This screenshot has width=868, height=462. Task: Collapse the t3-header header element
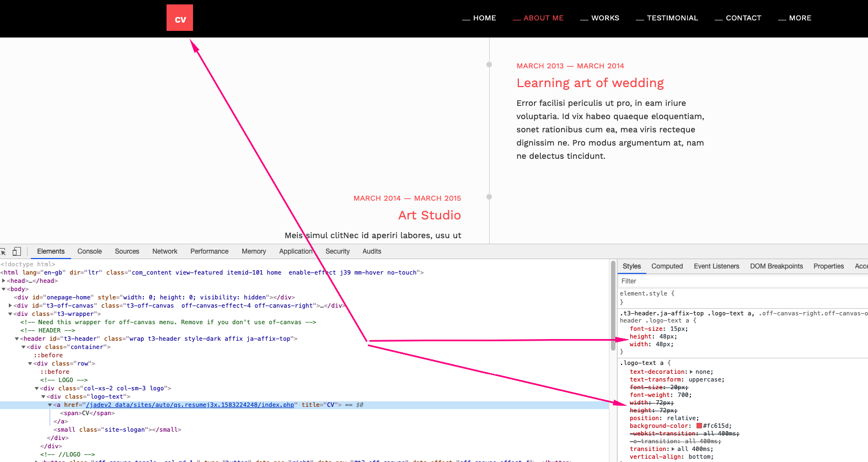coord(17,339)
